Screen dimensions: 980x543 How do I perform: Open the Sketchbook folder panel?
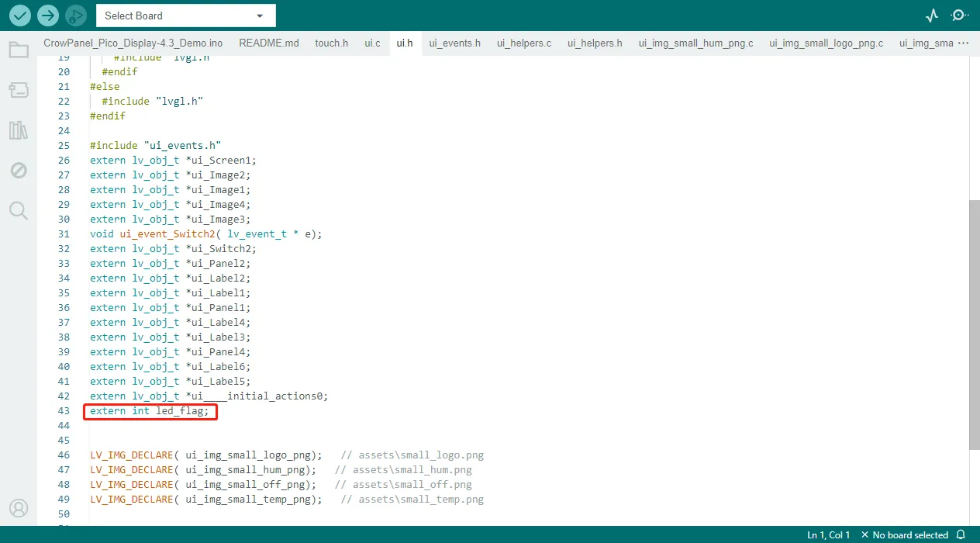click(x=19, y=50)
